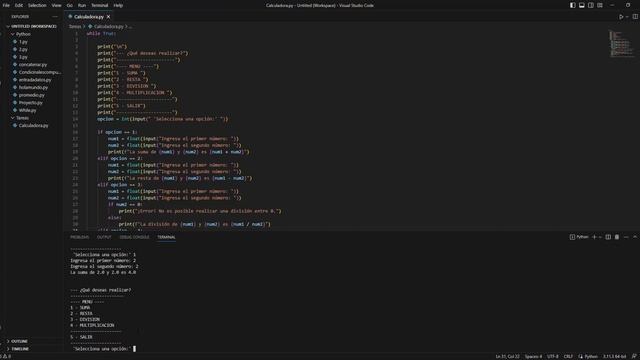This screenshot has height=360, width=640.
Task: Open terminal panel more actions
Action: [626, 237]
